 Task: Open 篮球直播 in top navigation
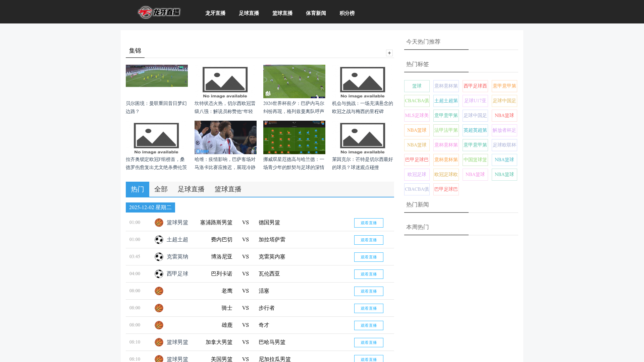coord(282,13)
